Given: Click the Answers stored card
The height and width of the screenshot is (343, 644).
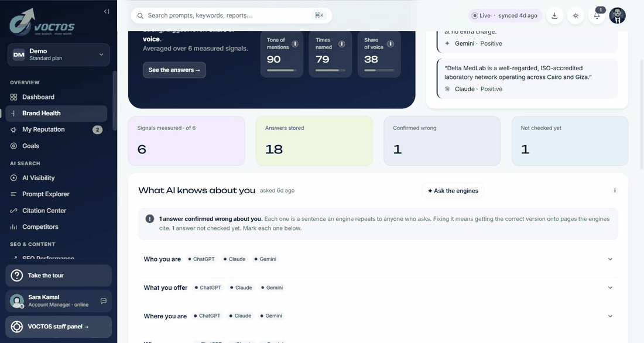Looking at the screenshot, I should coord(314,141).
